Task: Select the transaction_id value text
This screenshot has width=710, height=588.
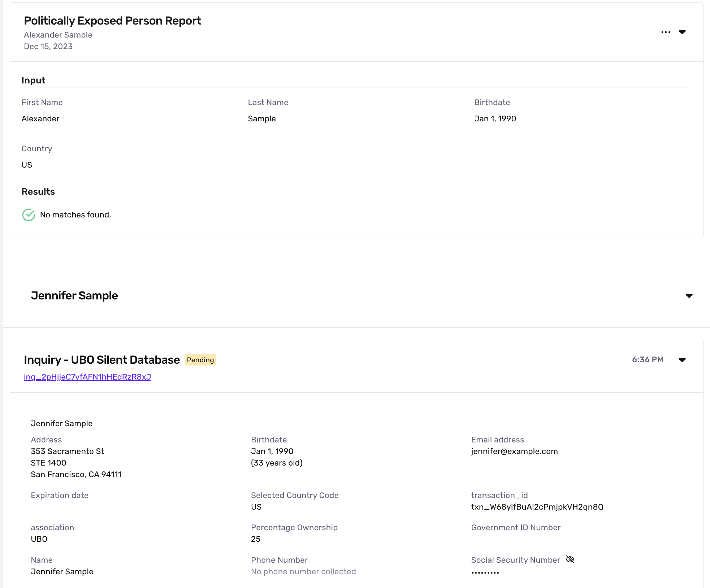Action: click(537, 507)
